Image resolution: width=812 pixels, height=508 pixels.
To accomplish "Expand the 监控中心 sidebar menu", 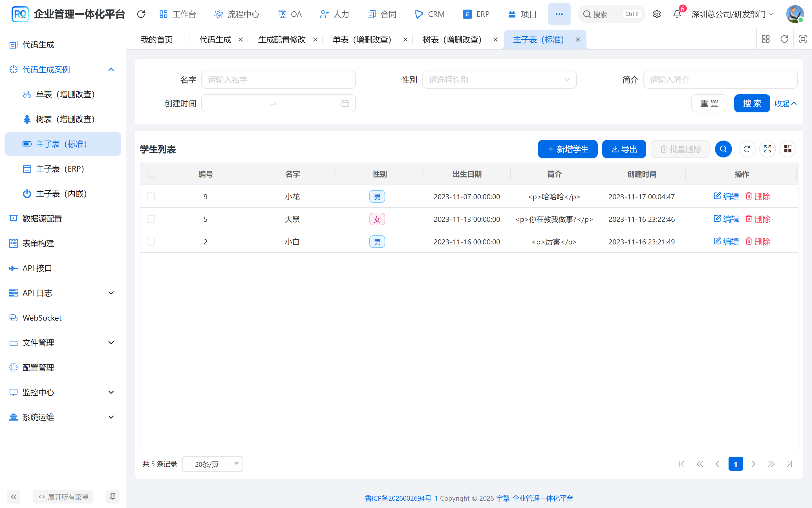I will tap(63, 392).
